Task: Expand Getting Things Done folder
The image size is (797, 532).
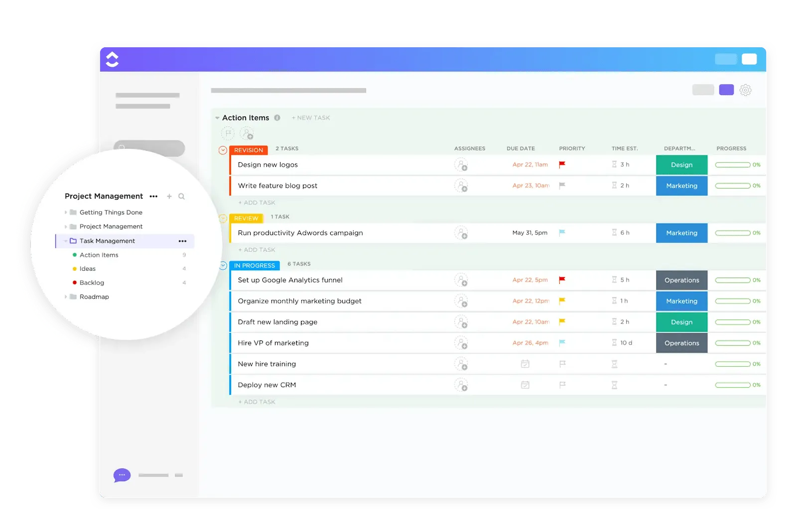Action: click(66, 213)
